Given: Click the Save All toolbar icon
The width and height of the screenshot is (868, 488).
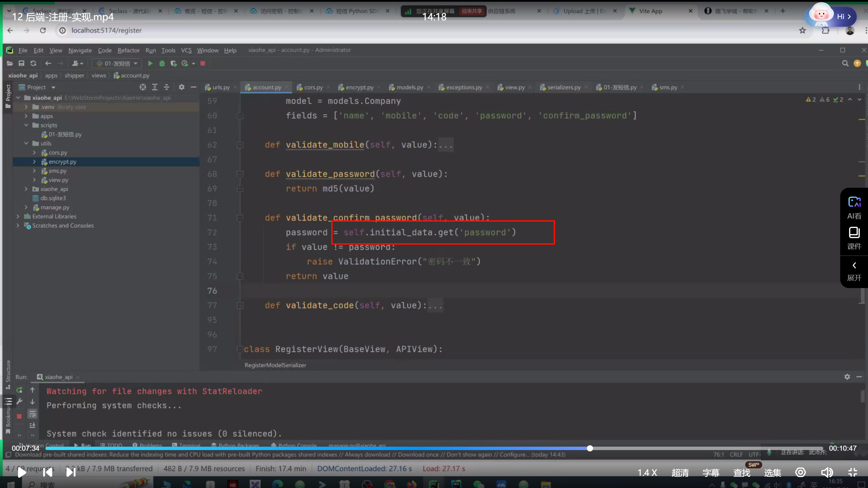Looking at the screenshot, I should pyautogui.click(x=21, y=63).
